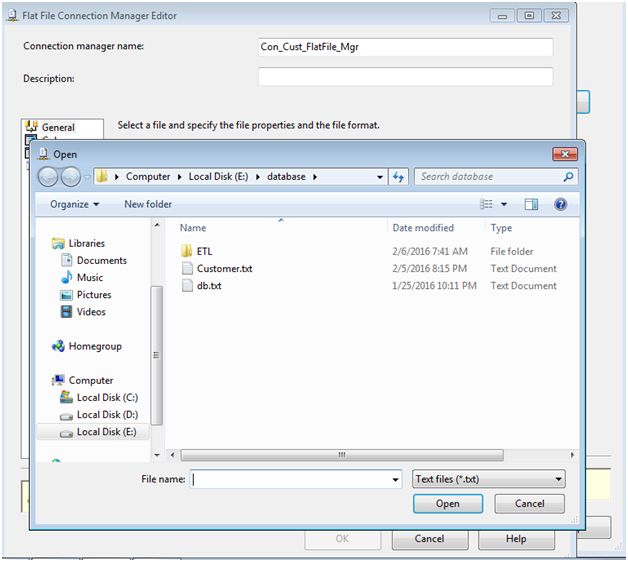Sort by the Name column header
The image size is (628, 562).
coord(193,228)
